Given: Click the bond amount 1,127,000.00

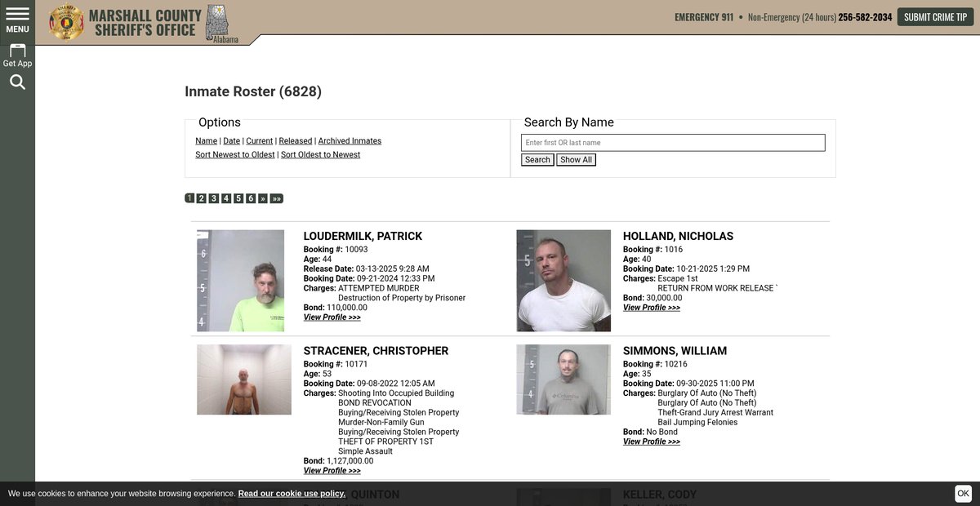Looking at the screenshot, I should click(350, 461).
